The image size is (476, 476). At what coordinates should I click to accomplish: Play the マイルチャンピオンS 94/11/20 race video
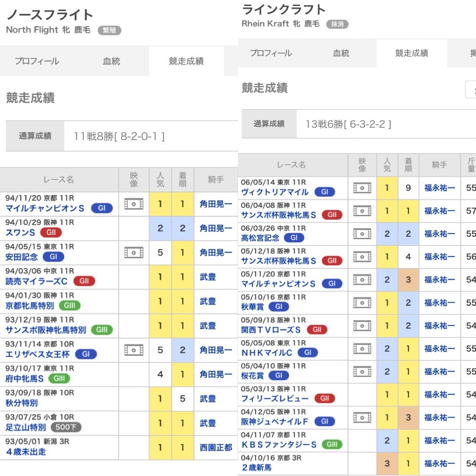tap(134, 204)
